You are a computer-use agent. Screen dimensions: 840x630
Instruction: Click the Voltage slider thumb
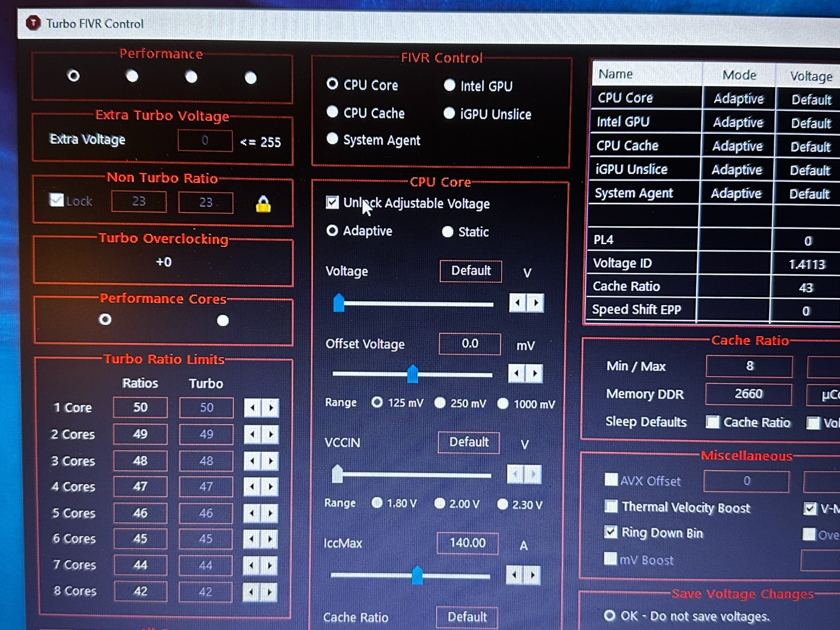(x=339, y=303)
